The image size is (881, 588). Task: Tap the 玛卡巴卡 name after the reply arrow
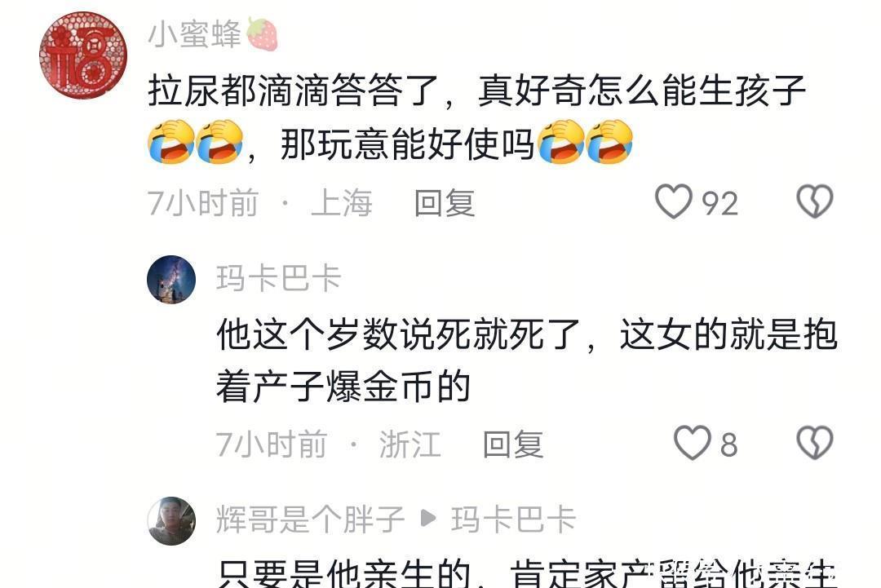click(x=514, y=519)
